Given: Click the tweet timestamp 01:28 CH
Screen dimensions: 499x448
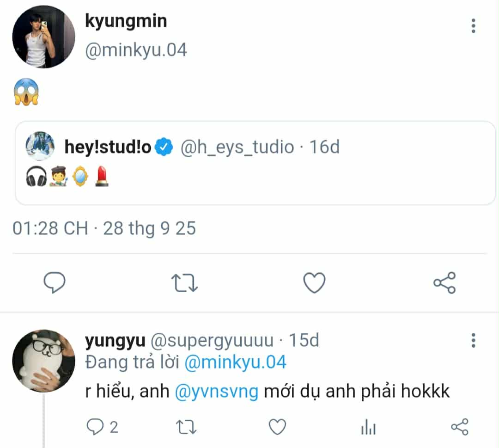Looking at the screenshot, I should pyautogui.click(x=50, y=228).
